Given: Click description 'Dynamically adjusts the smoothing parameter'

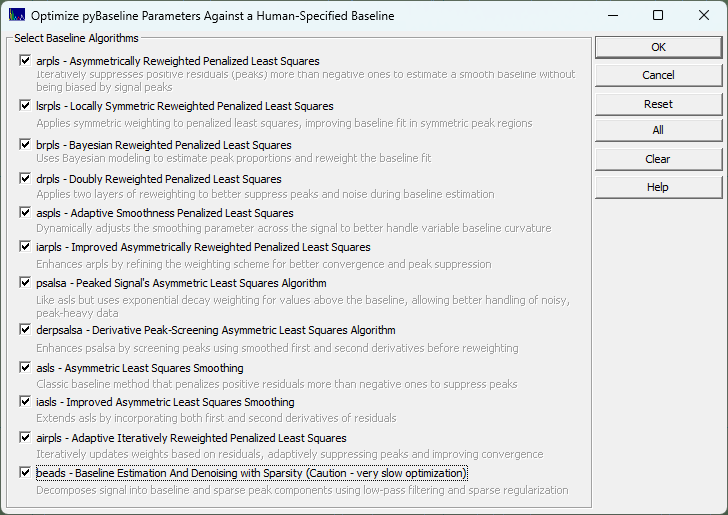Looking at the screenshot, I should (x=294, y=228).
